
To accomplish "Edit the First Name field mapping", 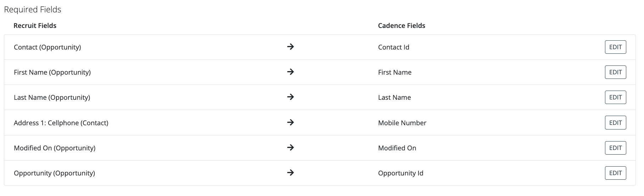I will pyautogui.click(x=615, y=72).
